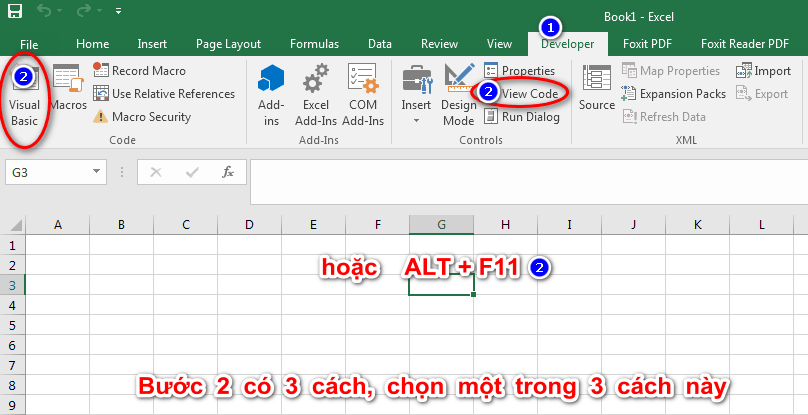
Task: Click cell C5 in the worksheet
Action: tap(186, 325)
